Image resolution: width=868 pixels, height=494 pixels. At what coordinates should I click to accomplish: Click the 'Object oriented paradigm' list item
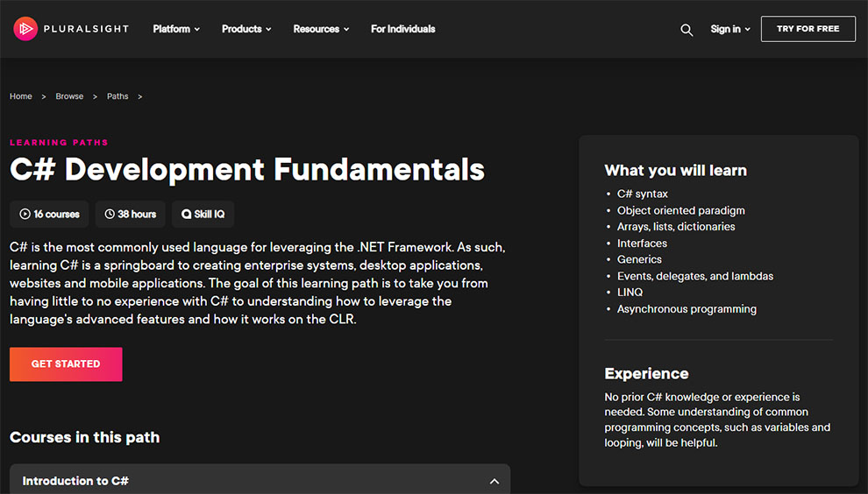(681, 211)
